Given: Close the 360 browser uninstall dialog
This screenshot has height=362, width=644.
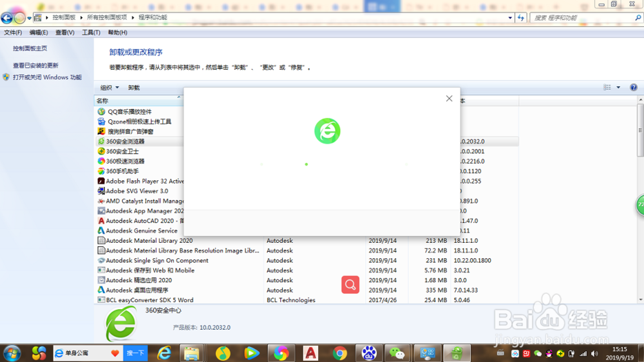Looking at the screenshot, I should [449, 99].
